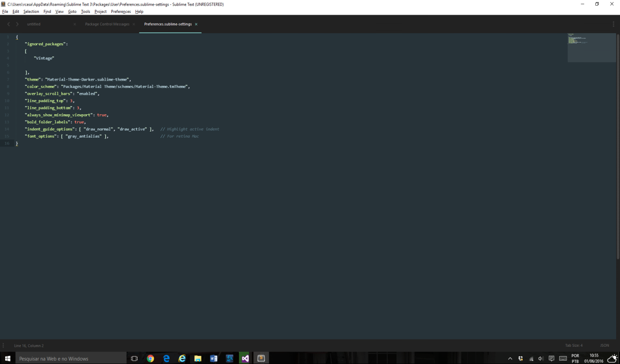Viewport: 620px width, 364px height.
Task: Click the Line 16, Column 2 indicator
Action: [29, 346]
